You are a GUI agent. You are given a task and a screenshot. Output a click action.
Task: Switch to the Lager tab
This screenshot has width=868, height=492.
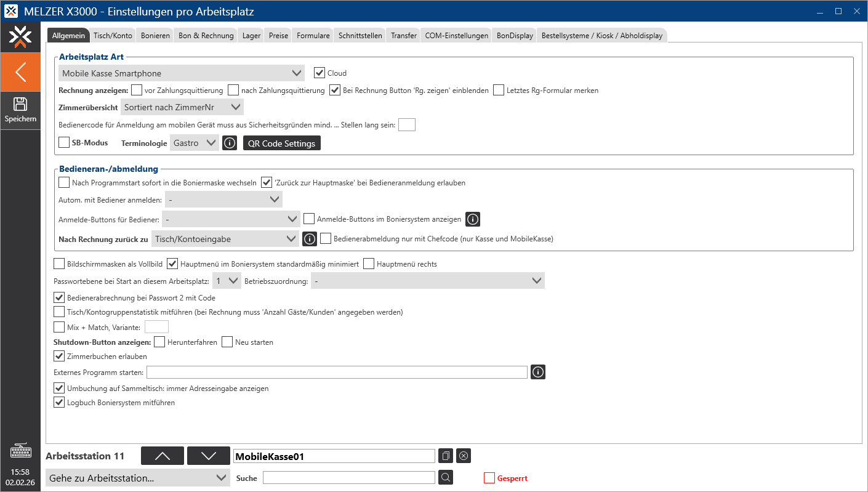click(251, 36)
